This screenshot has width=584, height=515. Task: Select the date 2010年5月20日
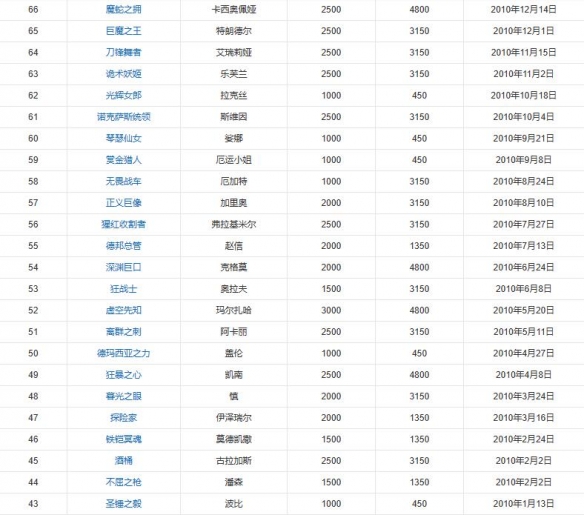524,310
